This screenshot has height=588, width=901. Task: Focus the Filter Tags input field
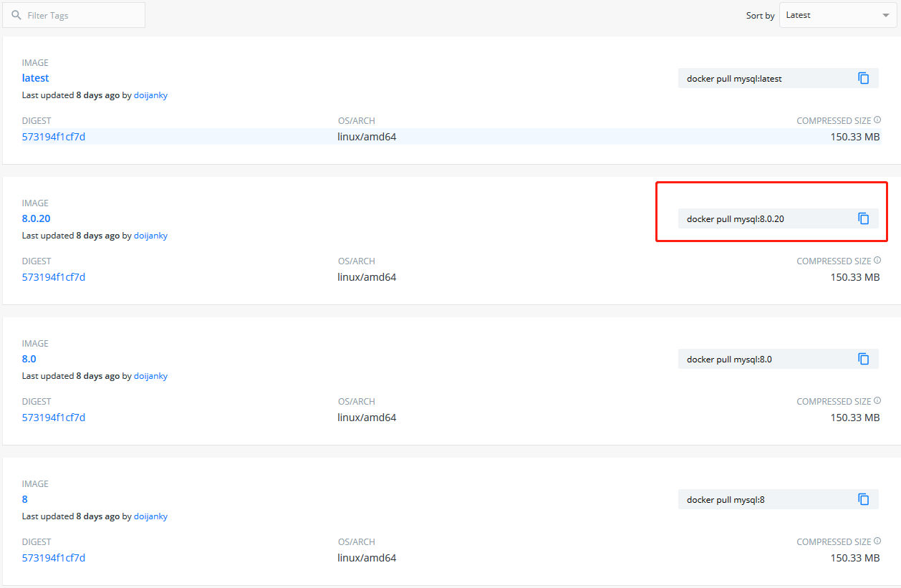[x=74, y=15]
